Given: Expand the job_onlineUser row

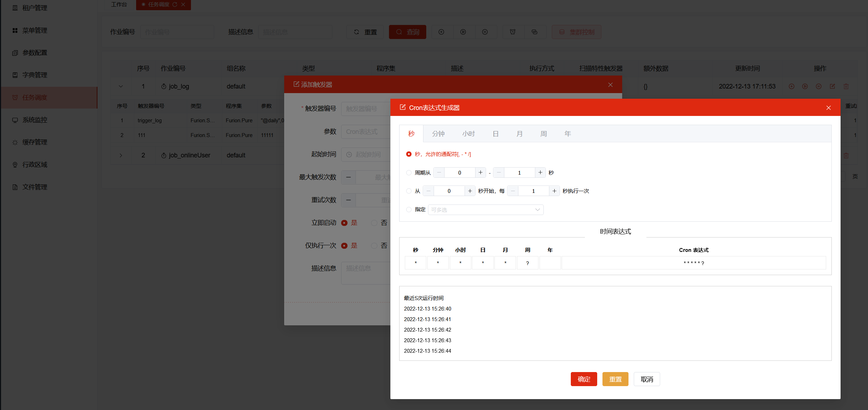Looking at the screenshot, I should point(121,155).
